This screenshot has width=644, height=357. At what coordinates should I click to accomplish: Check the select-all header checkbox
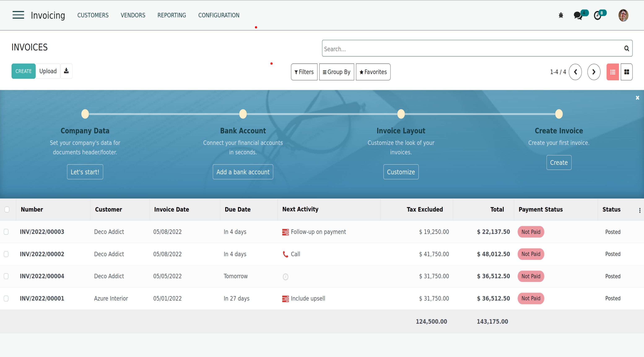7,209
